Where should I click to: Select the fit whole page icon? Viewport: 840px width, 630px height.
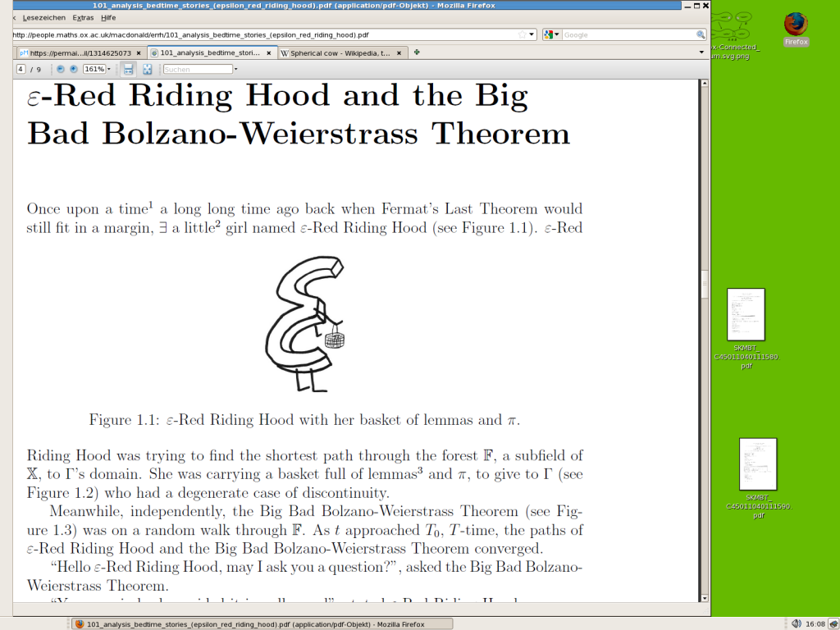[x=148, y=69]
